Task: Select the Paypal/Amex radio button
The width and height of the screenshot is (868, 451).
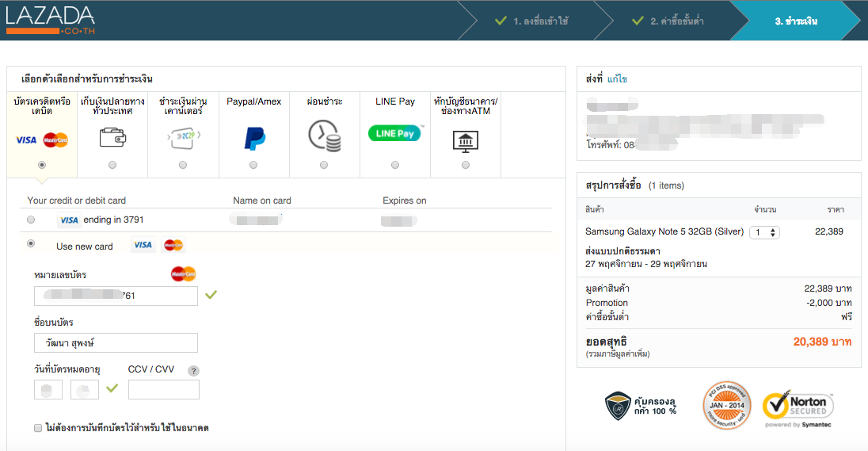Action: [253, 165]
